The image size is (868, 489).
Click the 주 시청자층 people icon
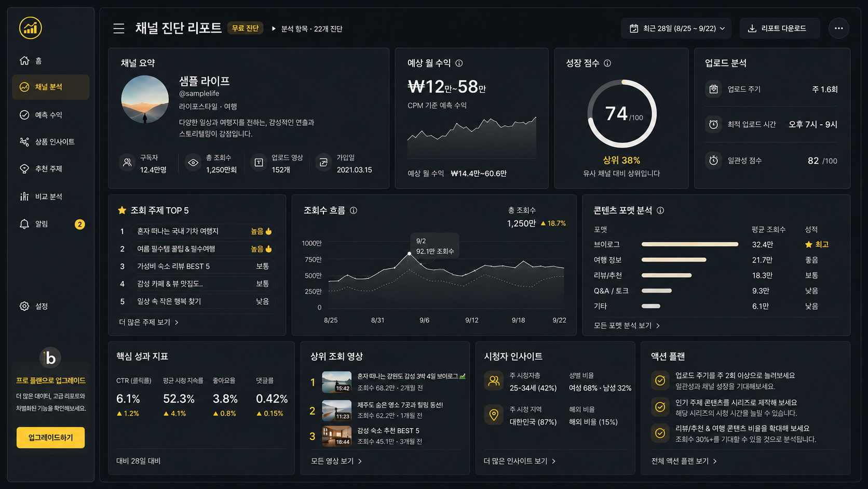(494, 381)
